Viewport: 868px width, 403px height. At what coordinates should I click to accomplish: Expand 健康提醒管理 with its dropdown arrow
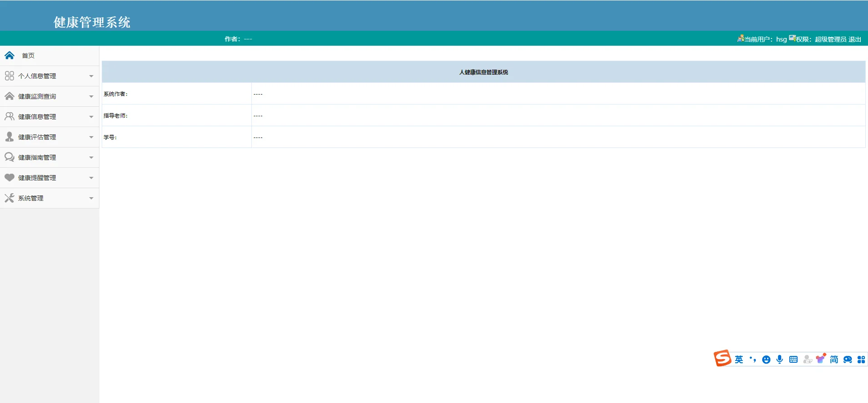(x=91, y=178)
